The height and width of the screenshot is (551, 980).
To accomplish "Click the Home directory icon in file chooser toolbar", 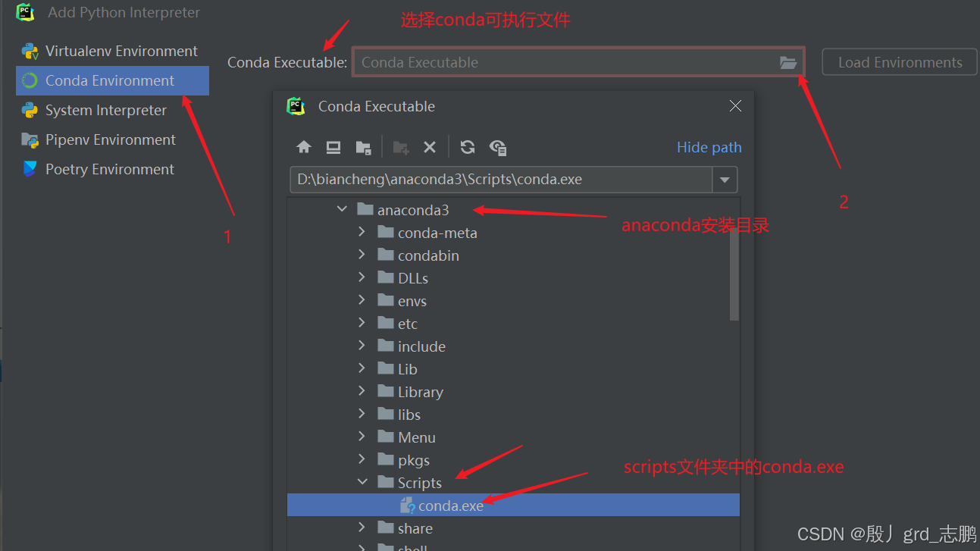I will click(x=304, y=147).
